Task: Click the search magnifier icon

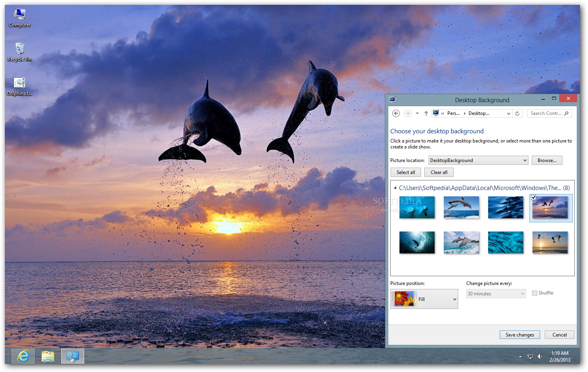Action: [566, 113]
